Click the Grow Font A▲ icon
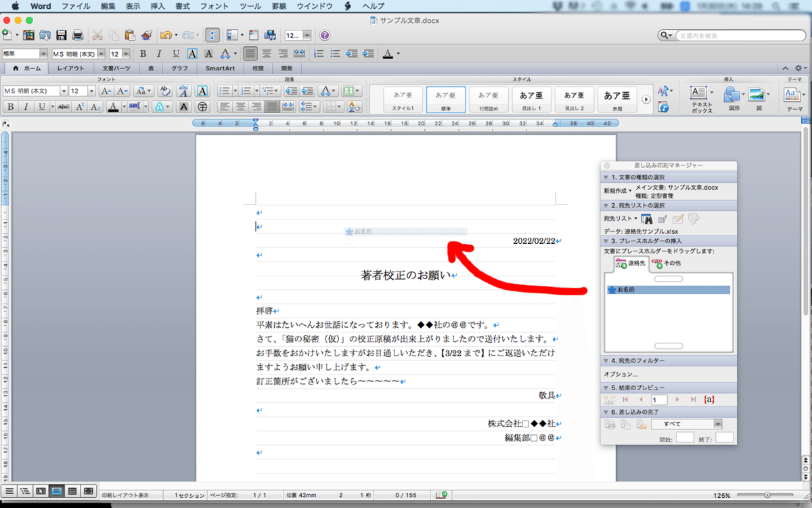The height and width of the screenshot is (508, 812). 106,91
